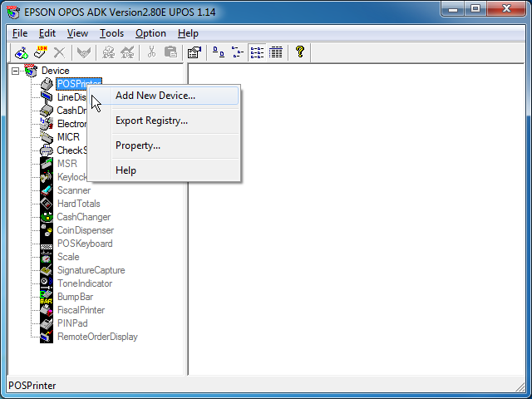
Task: Select the PINPad tree item
Action: pos(72,323)
